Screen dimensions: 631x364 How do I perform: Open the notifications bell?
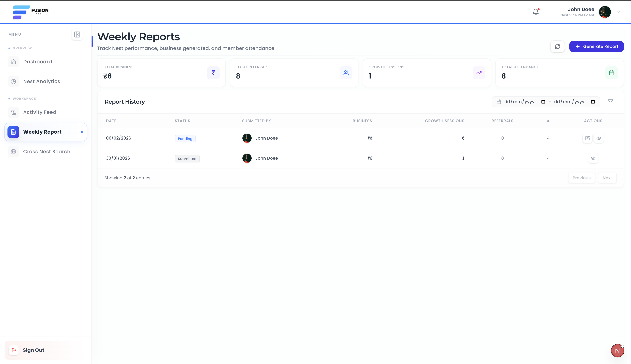536,12
